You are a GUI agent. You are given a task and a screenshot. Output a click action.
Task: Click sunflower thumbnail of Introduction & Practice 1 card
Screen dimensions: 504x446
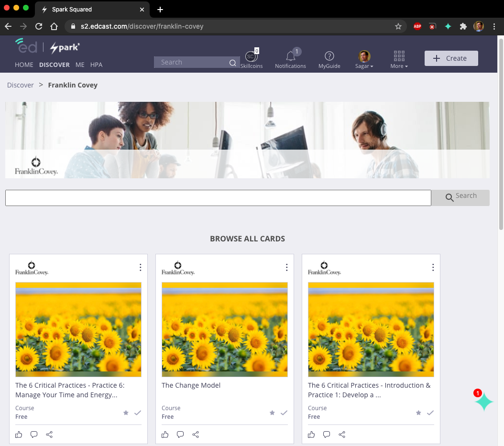371,329
